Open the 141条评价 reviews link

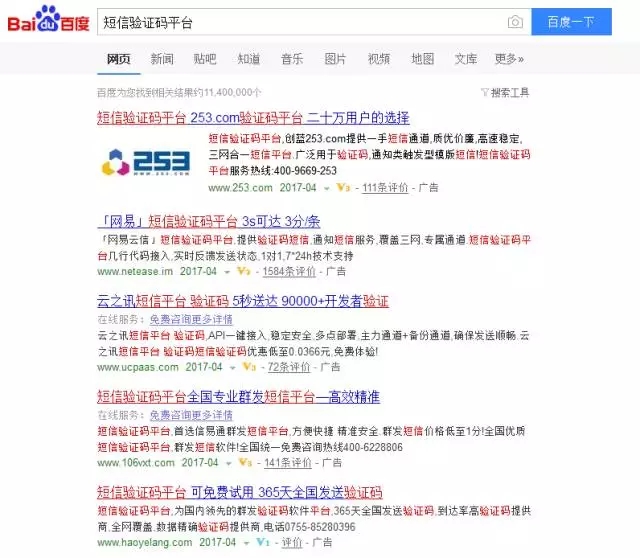pyautogui.click(x=288, y=463)
